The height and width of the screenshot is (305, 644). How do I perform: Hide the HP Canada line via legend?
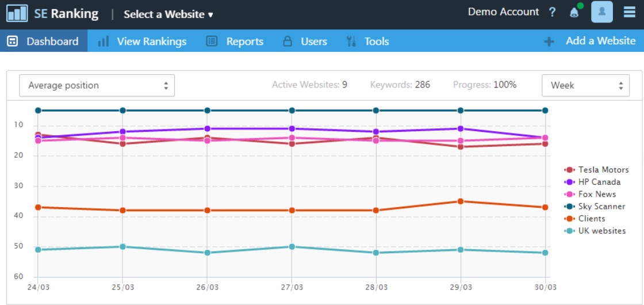coord(599,182)
